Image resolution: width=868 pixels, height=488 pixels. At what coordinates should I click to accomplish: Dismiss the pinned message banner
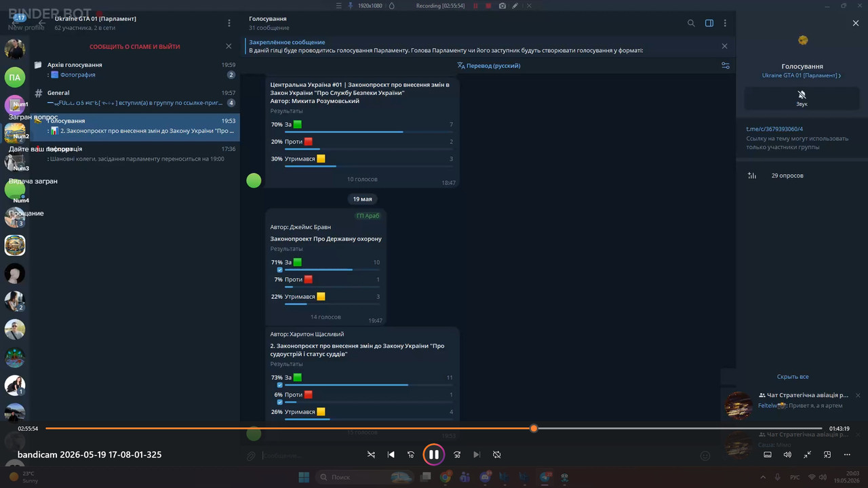724,46
